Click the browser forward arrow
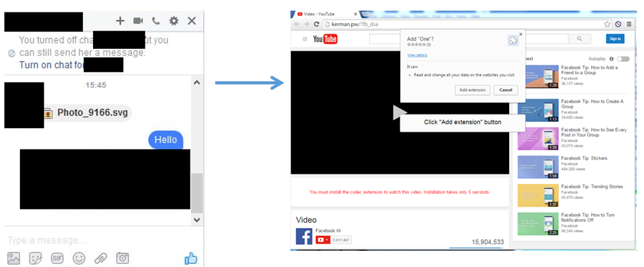Screen dimensions: 644x267 click(x=307, y=24)
